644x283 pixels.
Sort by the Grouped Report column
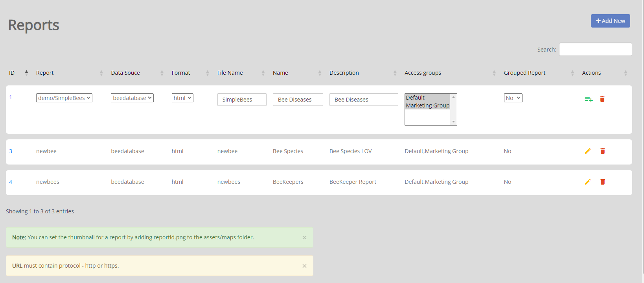tap(539, 73)
